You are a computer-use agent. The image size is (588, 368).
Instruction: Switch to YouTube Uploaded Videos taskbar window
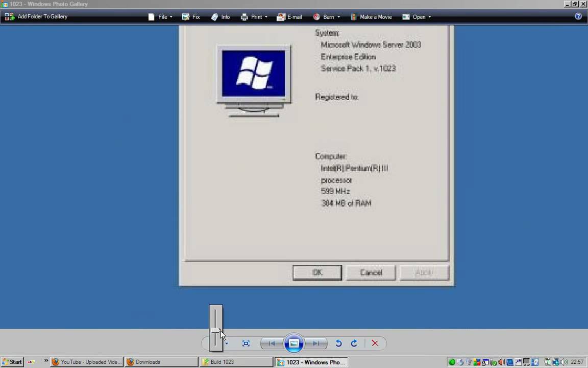[87, 362]
